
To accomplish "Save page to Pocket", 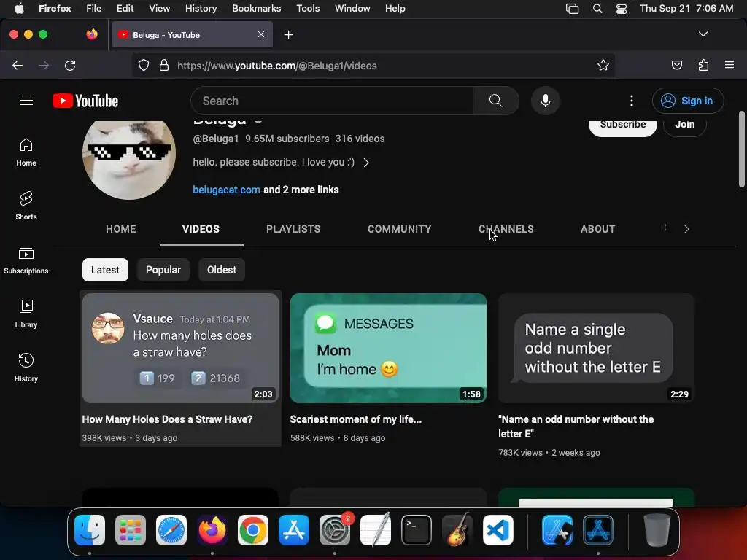I will tap(676, 65).
